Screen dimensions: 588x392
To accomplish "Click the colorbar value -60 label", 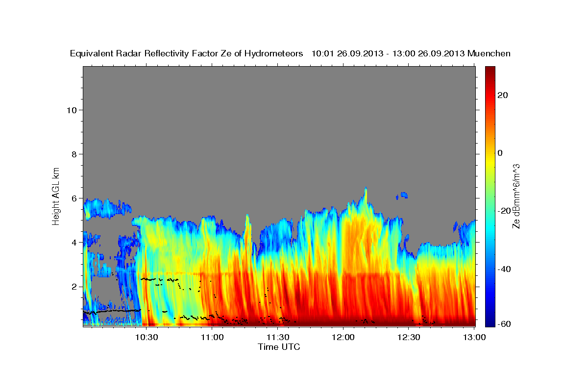I will click(x=504, y=324).
